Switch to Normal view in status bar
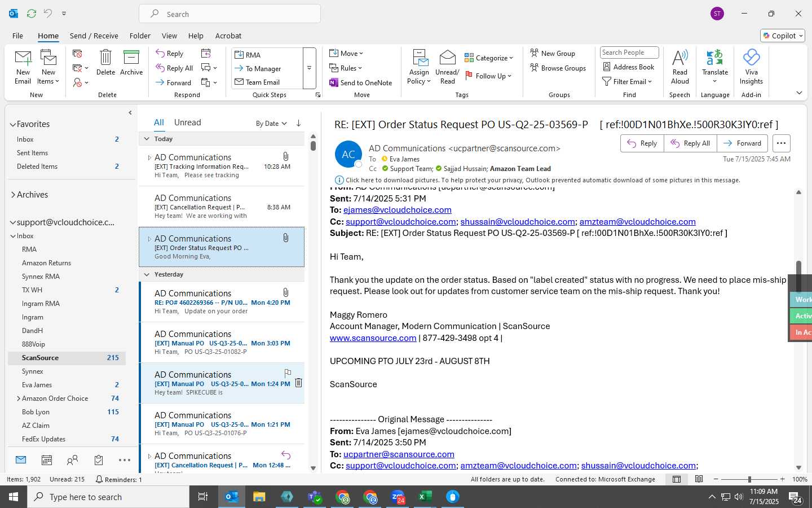Viewport: 812px width, 508px height. click(677, 479)
